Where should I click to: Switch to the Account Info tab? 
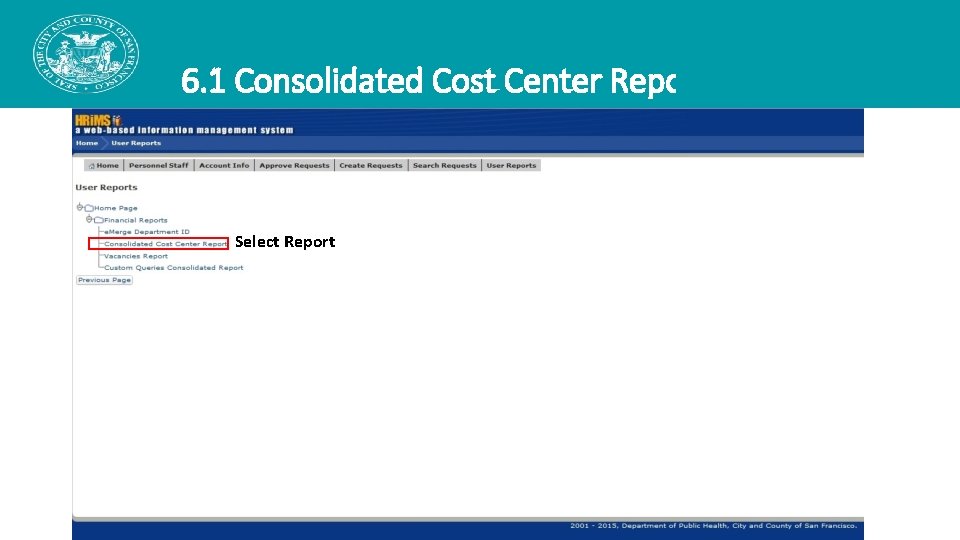tap(224, 165)
